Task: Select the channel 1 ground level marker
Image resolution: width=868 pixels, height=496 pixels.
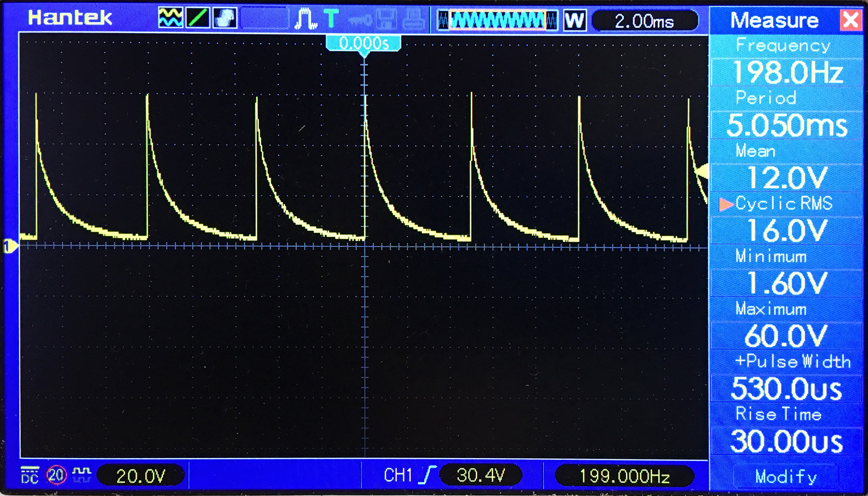Action: point(11,246)
